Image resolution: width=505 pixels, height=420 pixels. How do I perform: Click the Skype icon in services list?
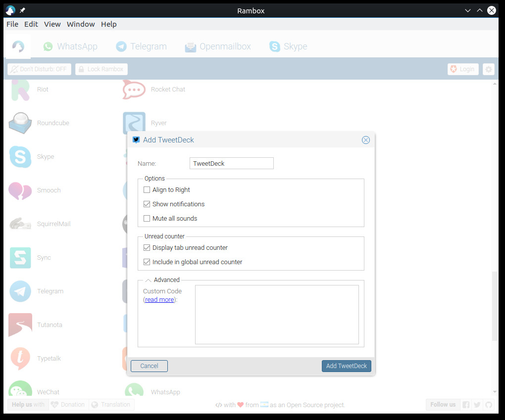(20, 157)
